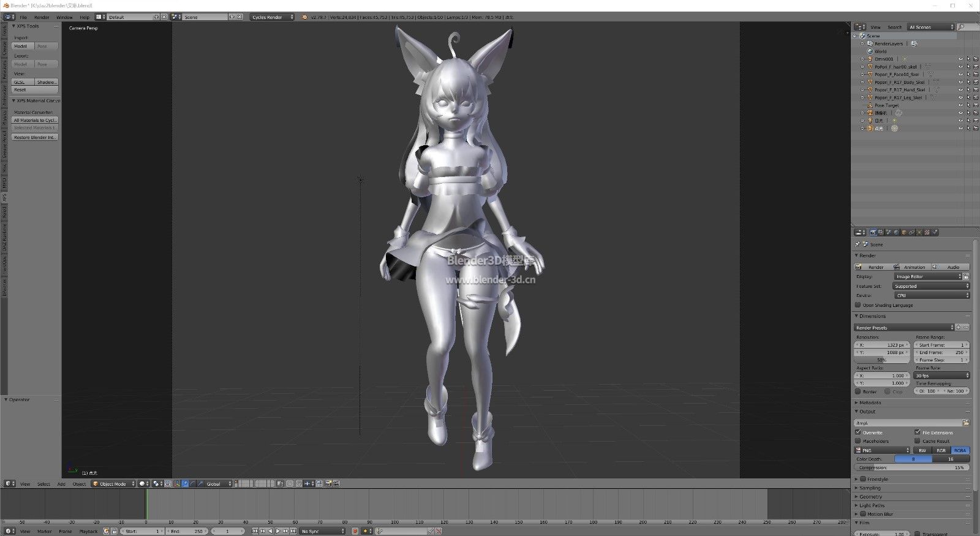Open the World properties tab icon
This screenshot has height=536, width=980.
click(896, 232)
